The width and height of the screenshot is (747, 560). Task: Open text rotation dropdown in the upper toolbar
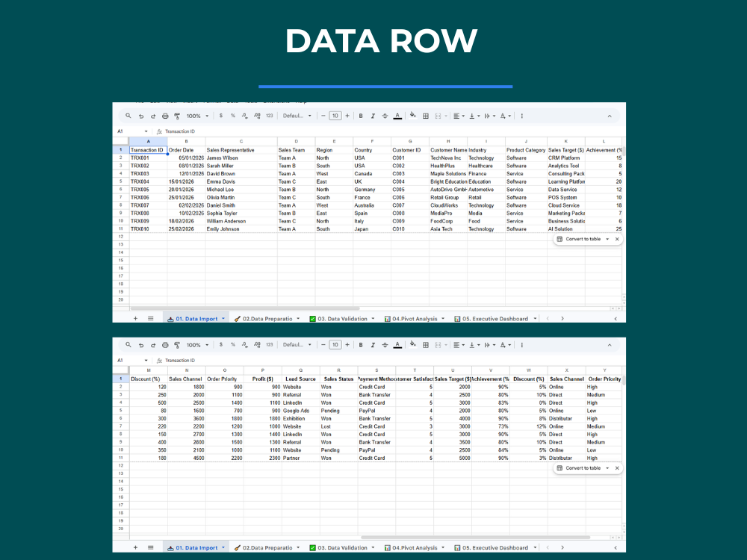point(506,116)
